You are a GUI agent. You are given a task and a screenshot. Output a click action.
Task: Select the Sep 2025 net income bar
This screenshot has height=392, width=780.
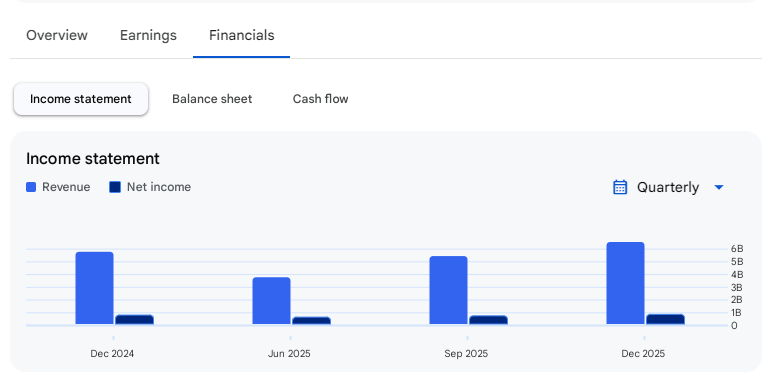488,320
